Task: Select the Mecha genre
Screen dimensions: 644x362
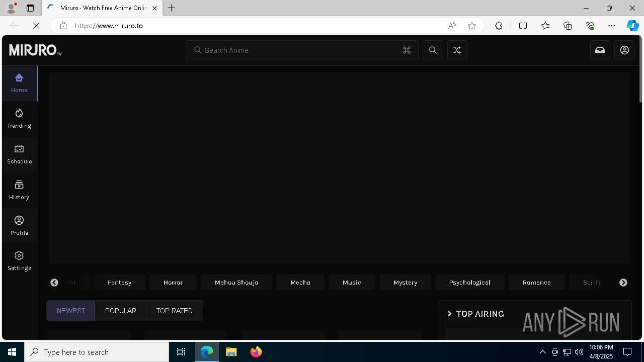Action: pos(300,283)
